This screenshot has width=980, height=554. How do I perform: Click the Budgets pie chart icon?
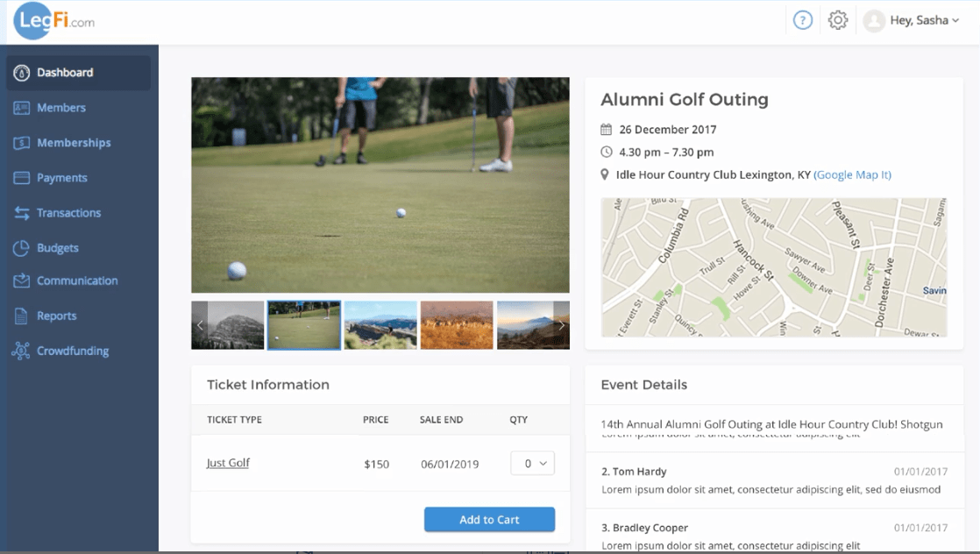(x=22, y=248)
